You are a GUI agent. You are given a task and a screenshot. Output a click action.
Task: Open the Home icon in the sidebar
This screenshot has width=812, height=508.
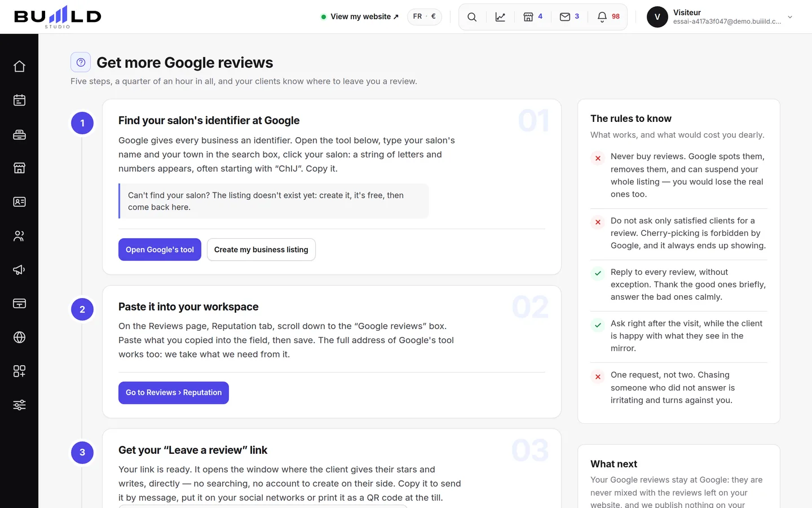[19, 67]
